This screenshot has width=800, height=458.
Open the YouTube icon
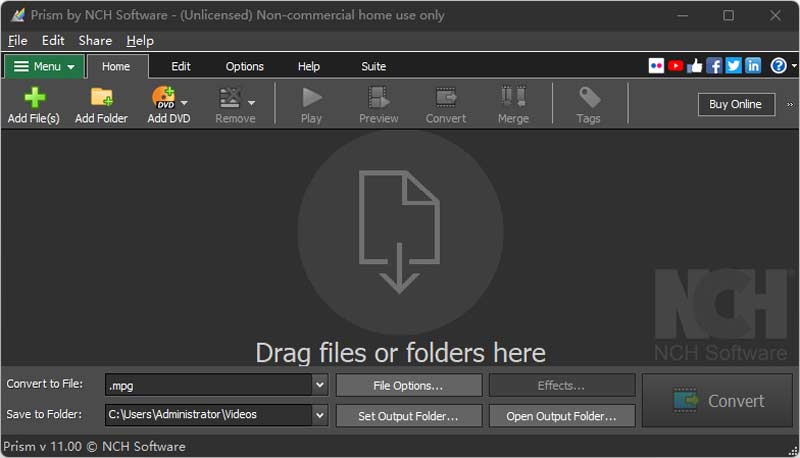(676, 66)
